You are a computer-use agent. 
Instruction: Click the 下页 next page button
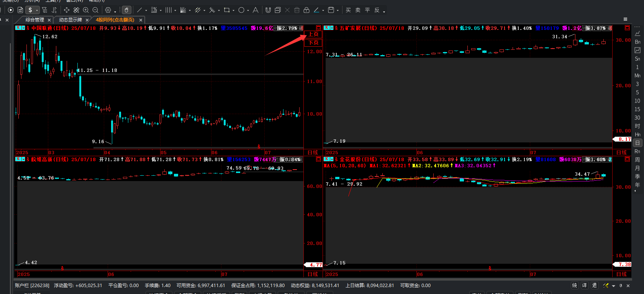point(313,42)
